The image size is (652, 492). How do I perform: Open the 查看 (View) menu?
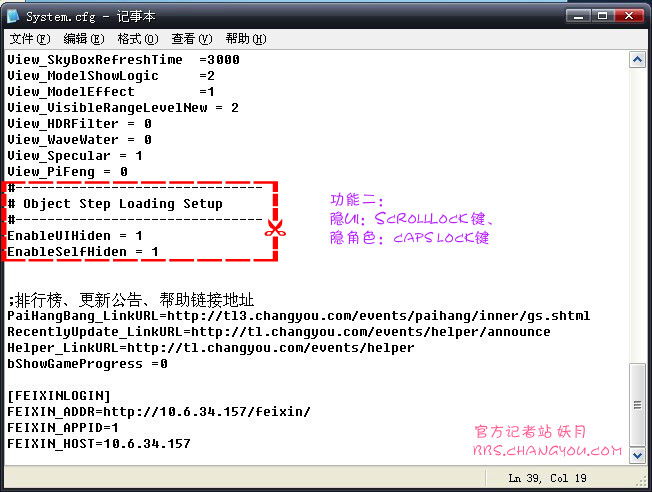[191, 39]
